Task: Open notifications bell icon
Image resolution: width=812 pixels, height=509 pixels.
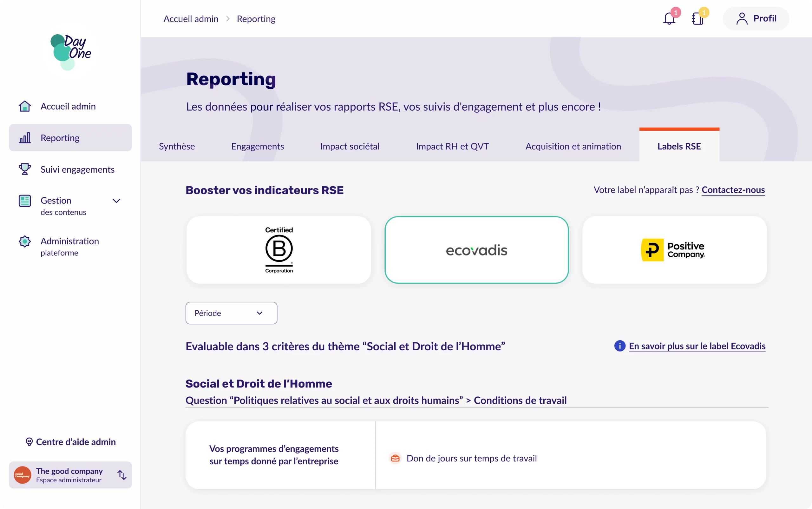Action: click(669, 18)
